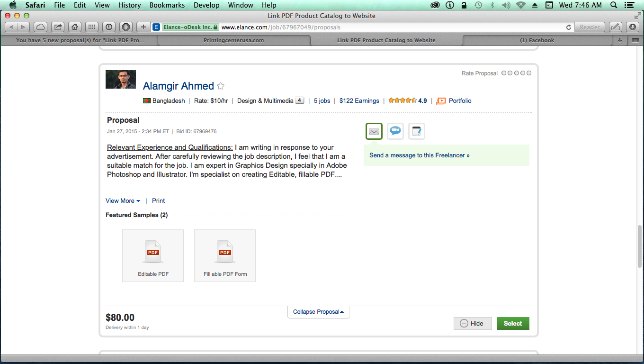Rate proposal with the first circle
The width and height of the screenshot is (644, 364).
point(504,73)
